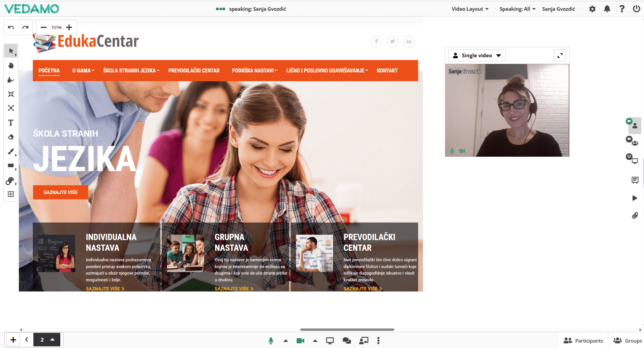Open the settings gear in the top bar
This screenshot has width=644, height=348.
[x=592, y=9]
